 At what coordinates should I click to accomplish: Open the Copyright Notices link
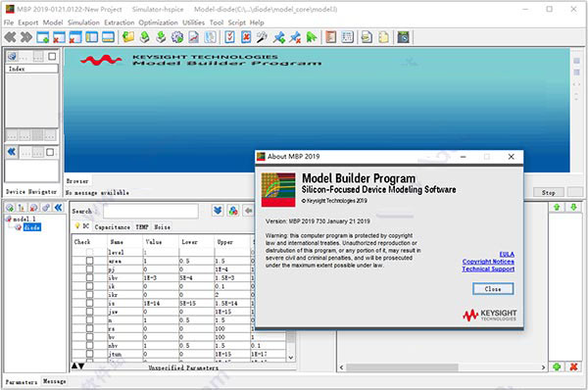point(488,262)
